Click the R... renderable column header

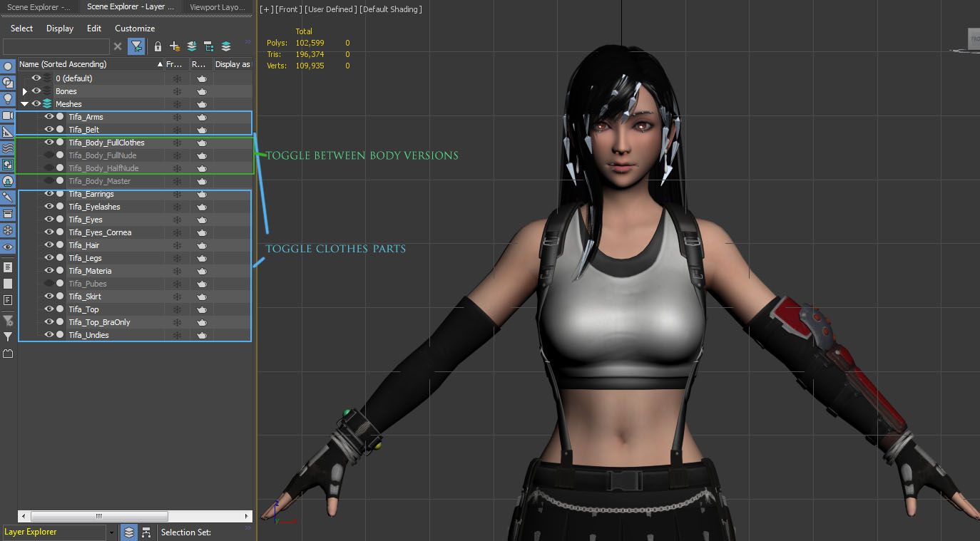tap(201, 64)
